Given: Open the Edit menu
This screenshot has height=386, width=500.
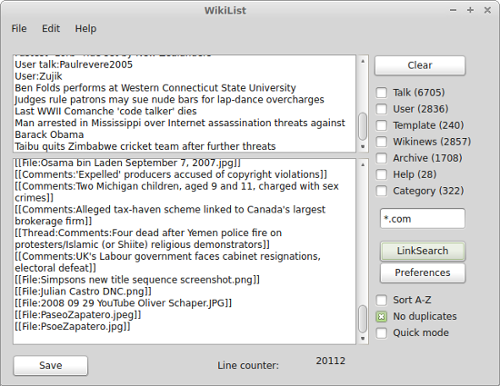Looking at the screenshot, I should [51, 29].
